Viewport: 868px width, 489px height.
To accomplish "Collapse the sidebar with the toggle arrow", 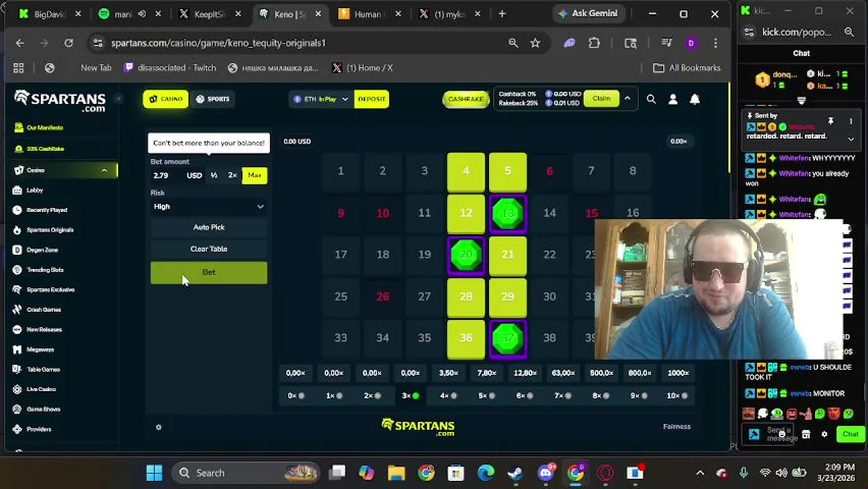I will pyautogui.click(x=117, y=99).
